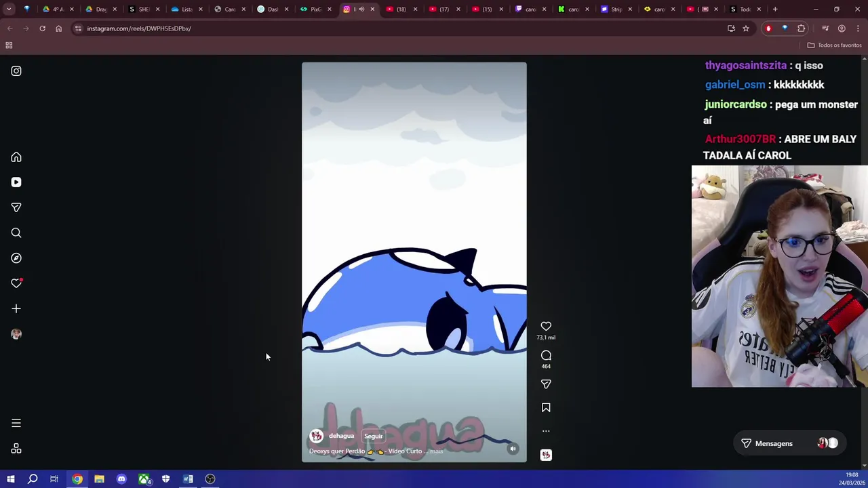Switch to the YouTube tab labeled (17)
Viewport: 868px width, 488px height.
point(443,9)
